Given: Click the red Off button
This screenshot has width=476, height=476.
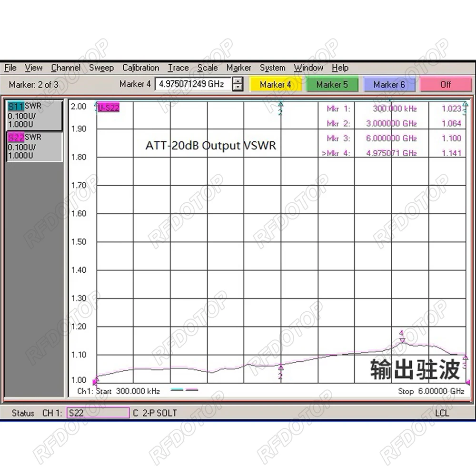Looking at the screenshot, I should (x=446, y=84).
